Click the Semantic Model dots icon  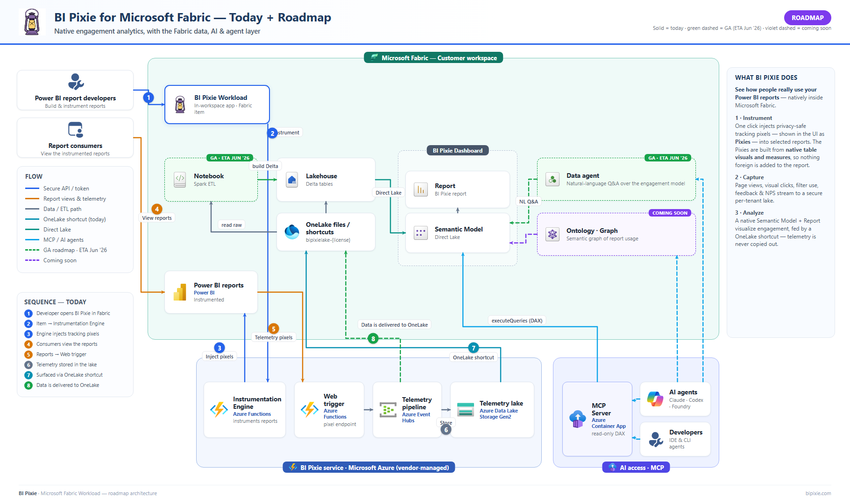coord(421,232)
